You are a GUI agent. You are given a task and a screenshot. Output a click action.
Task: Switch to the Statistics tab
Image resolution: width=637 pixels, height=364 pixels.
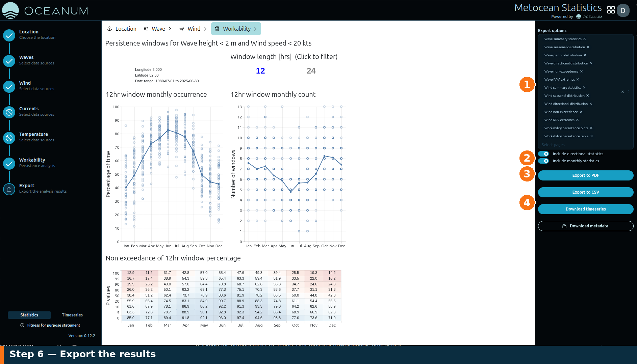pyautogui.click(x=29, y=315)
